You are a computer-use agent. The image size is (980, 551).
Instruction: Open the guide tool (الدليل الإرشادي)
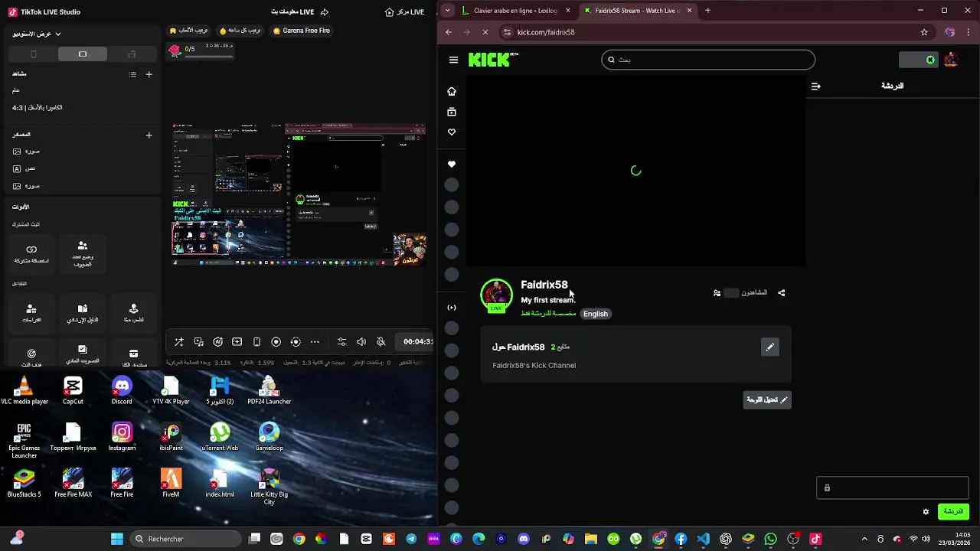coord(83,313)
